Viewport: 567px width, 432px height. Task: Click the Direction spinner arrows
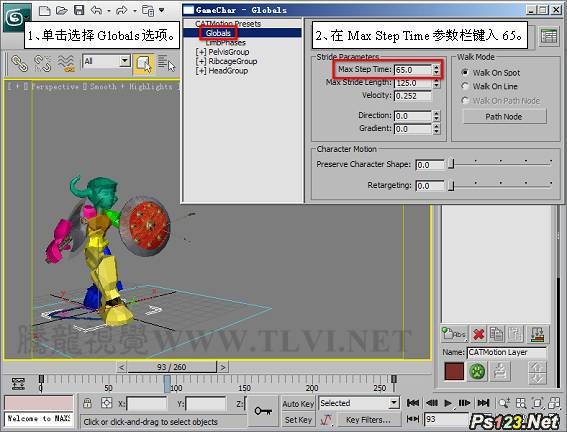[436, 116]
